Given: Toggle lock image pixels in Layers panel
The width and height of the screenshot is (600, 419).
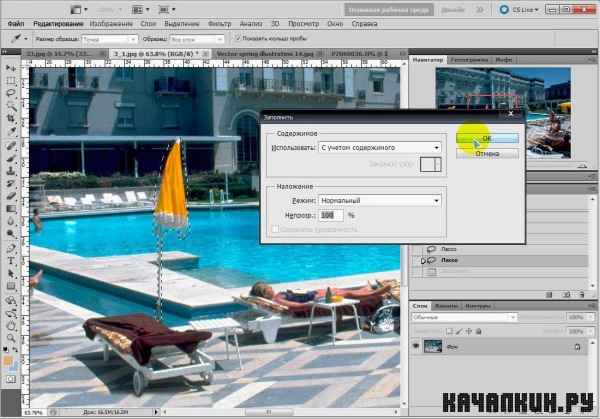Looking at the screenshot, I should [x=459, y=332].
